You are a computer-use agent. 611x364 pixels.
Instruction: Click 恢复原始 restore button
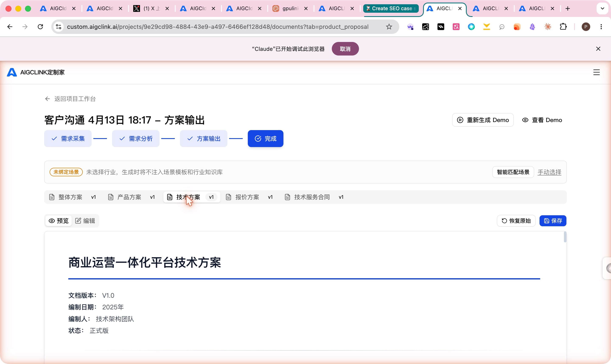click(x=516, y=221)
